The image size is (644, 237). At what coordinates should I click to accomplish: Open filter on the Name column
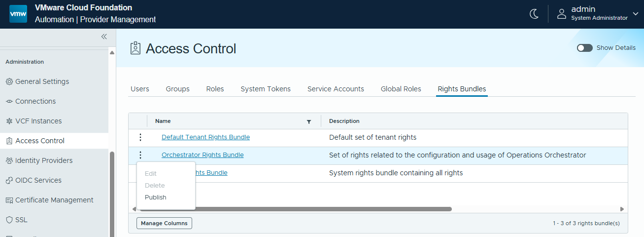tap(309, 121)
